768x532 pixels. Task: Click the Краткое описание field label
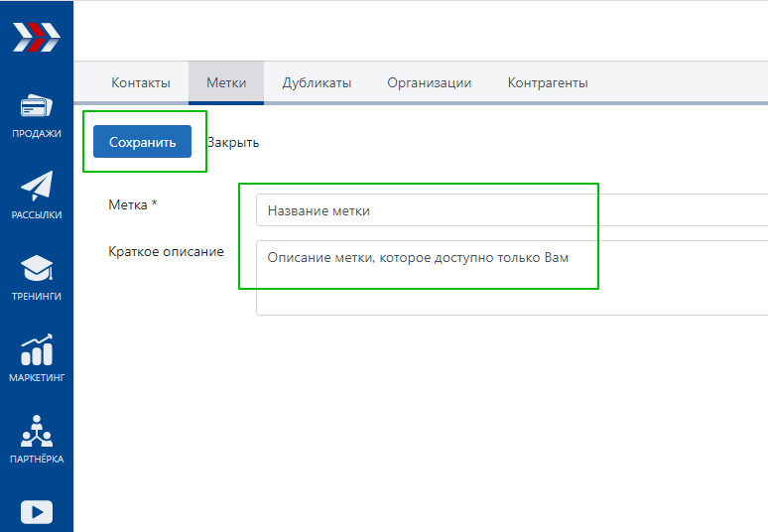pos(166,251)
